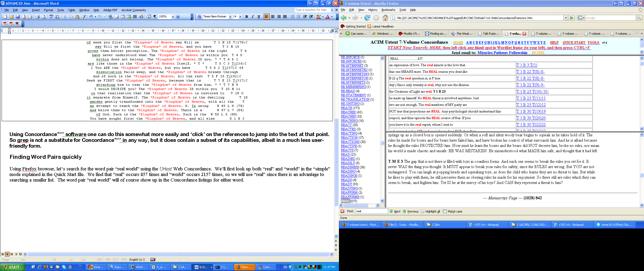
Task: Open the Times New Roman font dropdown
Action: pyautogui.click(x=230, y=17)
